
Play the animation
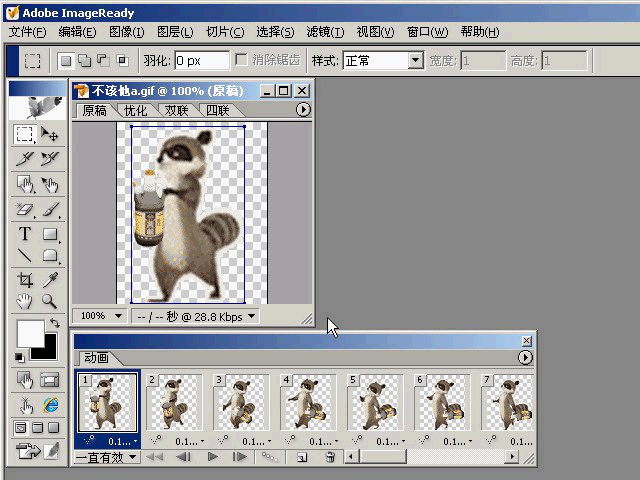tap(212, 457)
